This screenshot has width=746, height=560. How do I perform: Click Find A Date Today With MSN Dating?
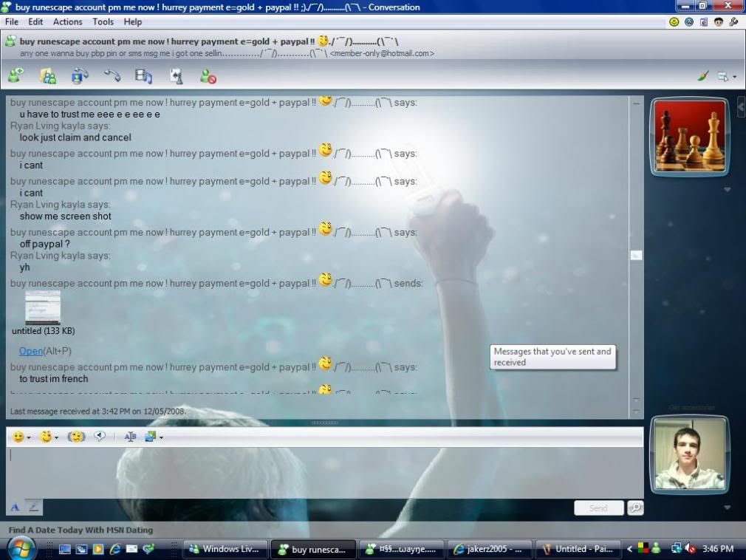click(x=81, y=530)
